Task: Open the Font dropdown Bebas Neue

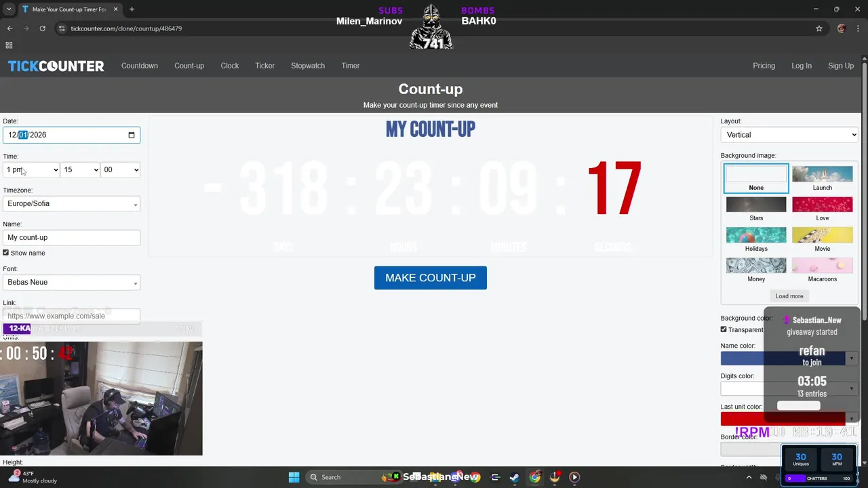Action: coord(71,282)
